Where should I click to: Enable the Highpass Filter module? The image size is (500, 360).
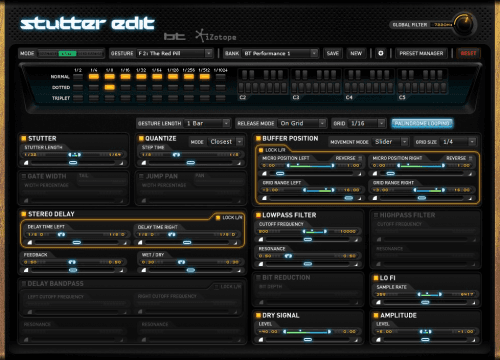[x=376, y=215]
